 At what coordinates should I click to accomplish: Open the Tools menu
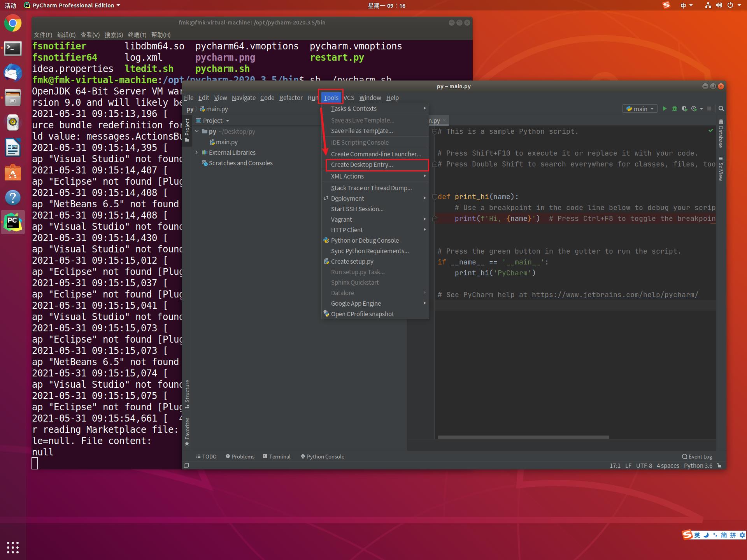330,98
